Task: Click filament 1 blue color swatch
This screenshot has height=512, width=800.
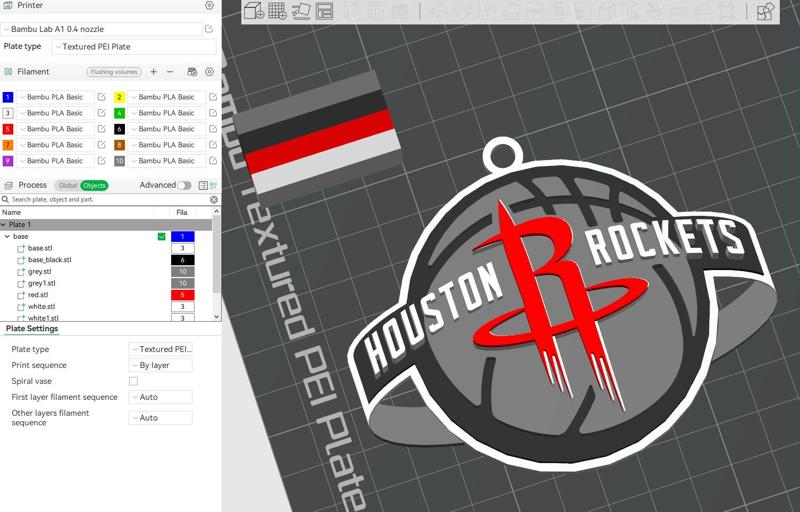Action: click(8, 97)
